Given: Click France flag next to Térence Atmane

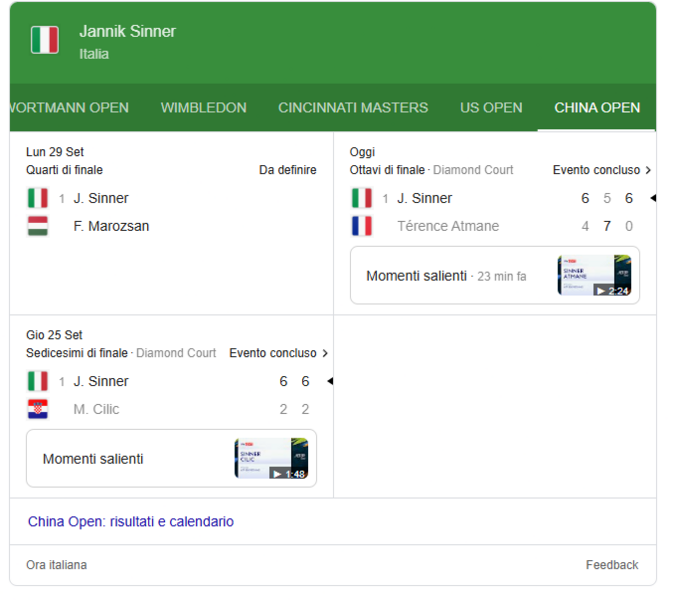Looking at the screenshot, I should point(361,226).
